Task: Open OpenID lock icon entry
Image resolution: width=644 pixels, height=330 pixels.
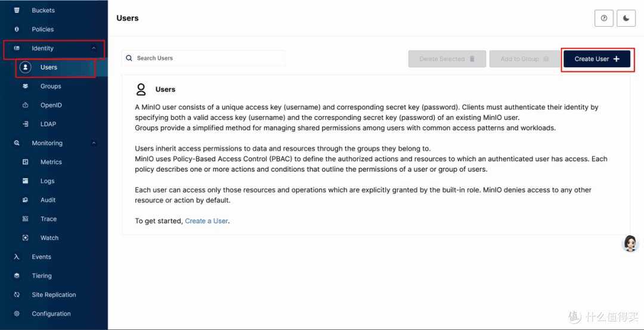Action: click(26, 105)
